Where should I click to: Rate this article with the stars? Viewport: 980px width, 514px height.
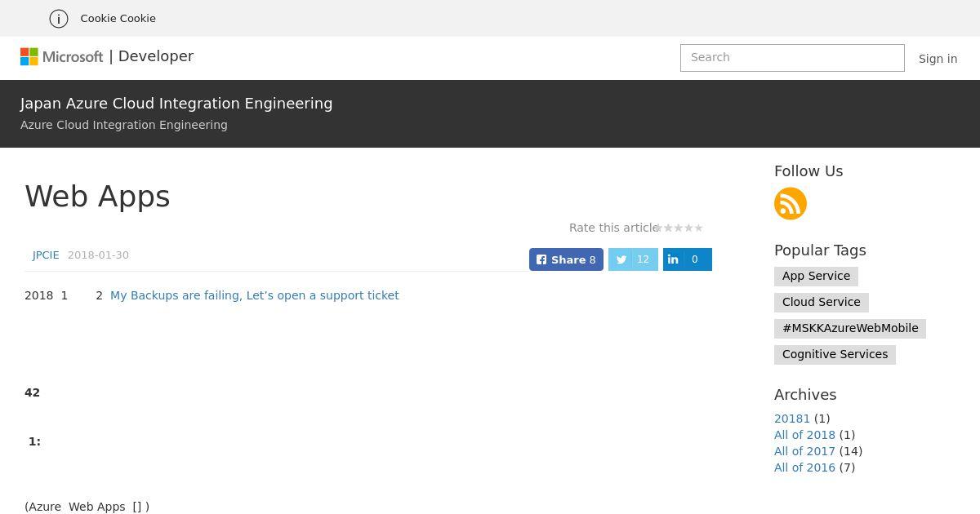pos(679,228)
